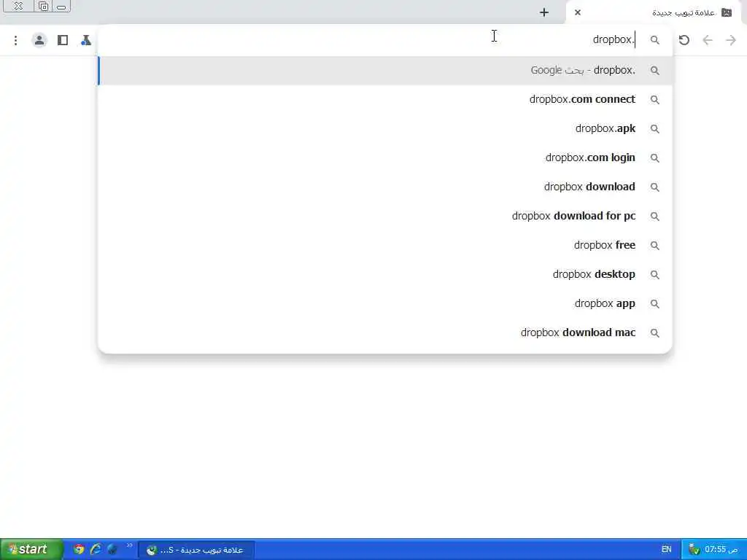
Task: Expand quick launch overflow chevron
Action: click(130, 545)
